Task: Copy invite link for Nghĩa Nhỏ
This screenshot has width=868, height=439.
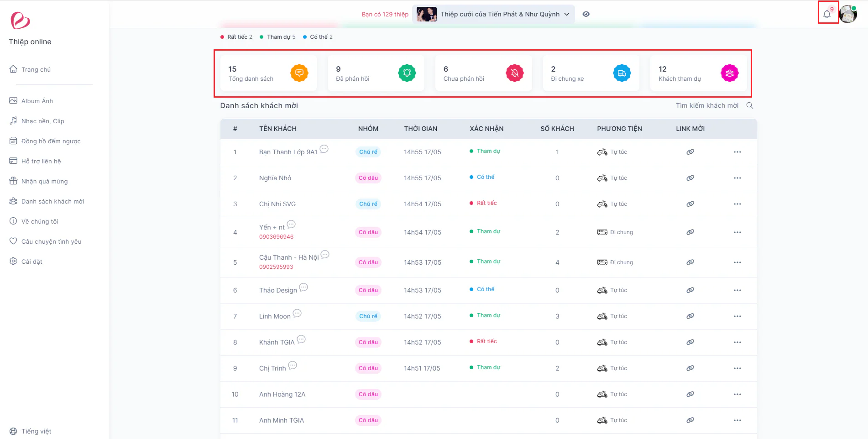Action: click(x=690, y=178)
